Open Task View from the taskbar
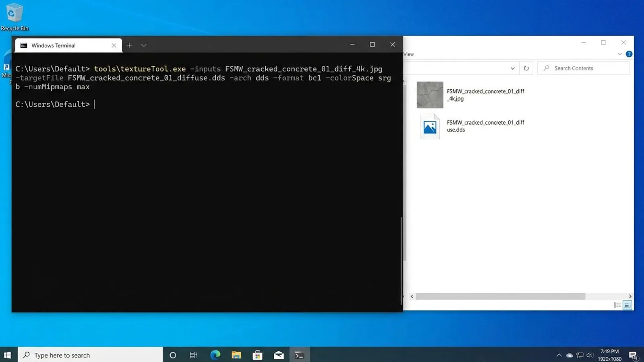The height and width of the screenshot is (362, 644). pos(194,355)
